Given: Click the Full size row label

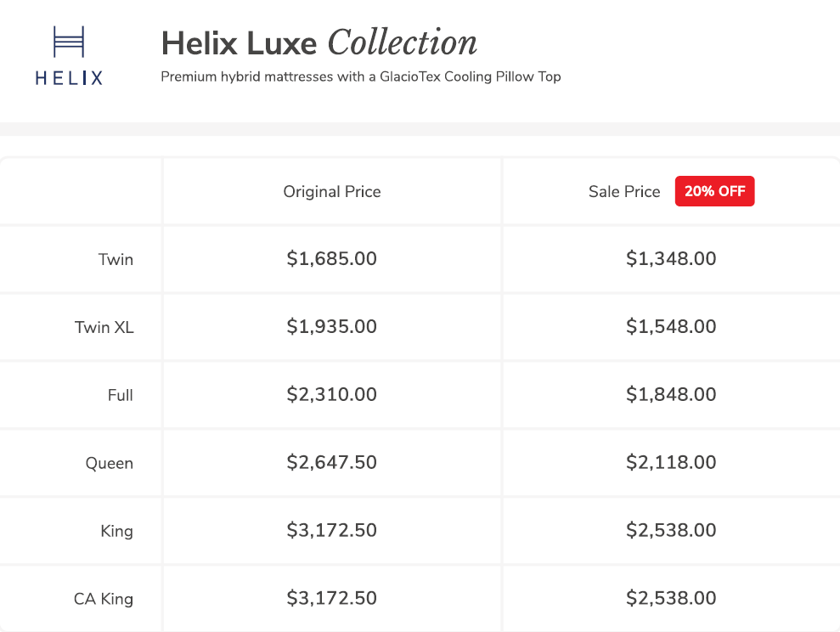Looking at the screenshot, I should click(121, 395).
